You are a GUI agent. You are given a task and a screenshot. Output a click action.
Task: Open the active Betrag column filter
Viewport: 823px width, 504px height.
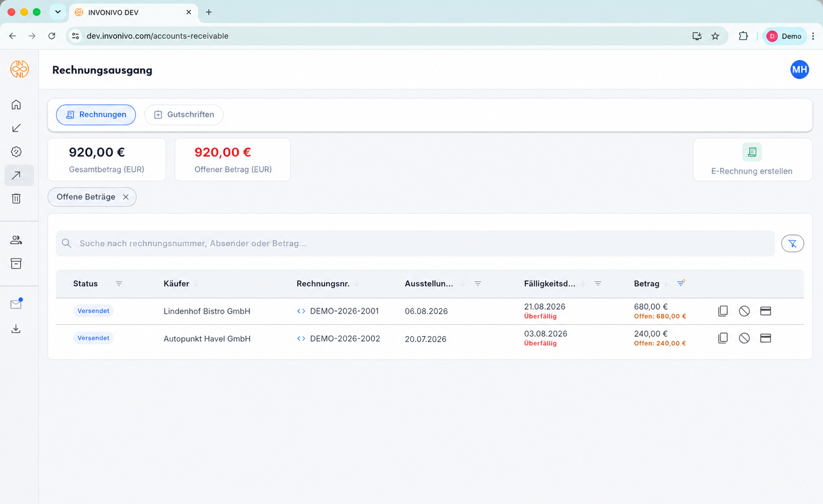681,283
